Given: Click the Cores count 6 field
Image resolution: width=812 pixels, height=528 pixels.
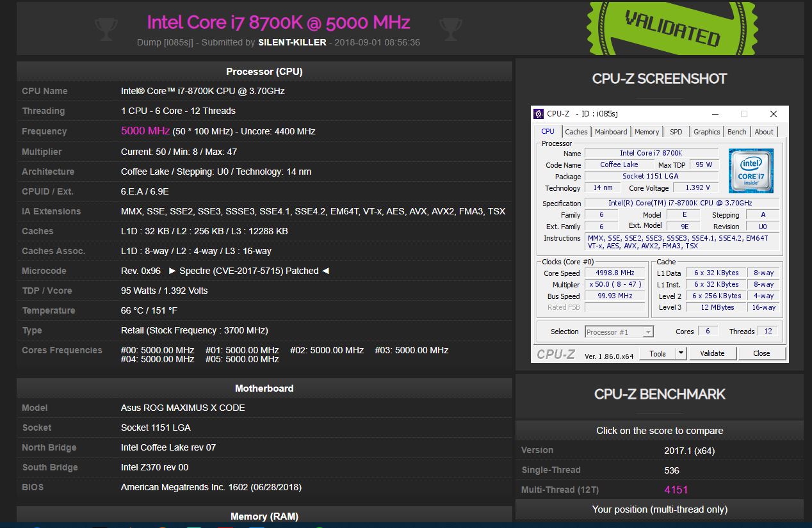Looking at the screenshot, I should pos(708,331).
